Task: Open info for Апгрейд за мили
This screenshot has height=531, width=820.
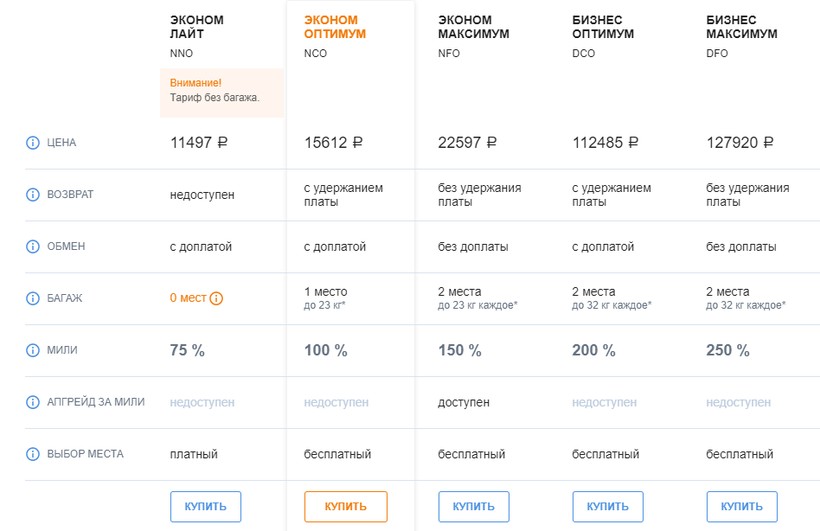Action: (33, 402)
